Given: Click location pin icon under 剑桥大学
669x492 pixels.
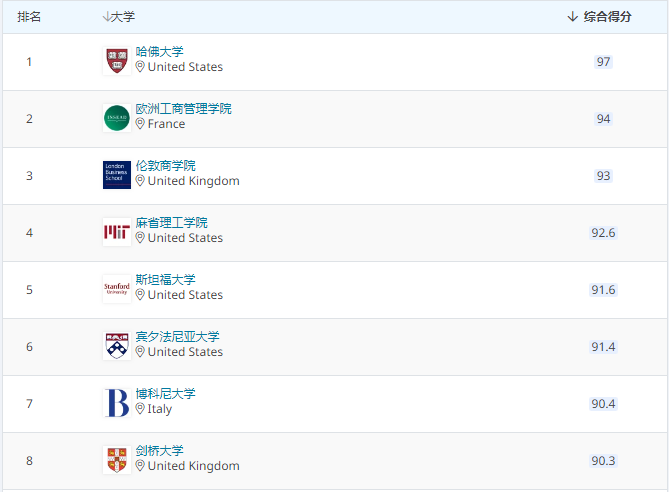Looking at the screenshot, I should point(140,466).
